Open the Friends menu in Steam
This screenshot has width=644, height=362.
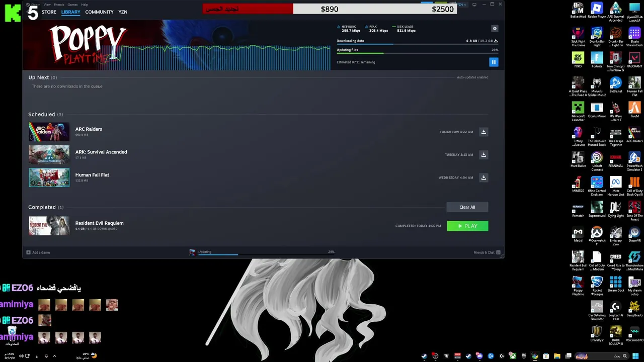59,5
